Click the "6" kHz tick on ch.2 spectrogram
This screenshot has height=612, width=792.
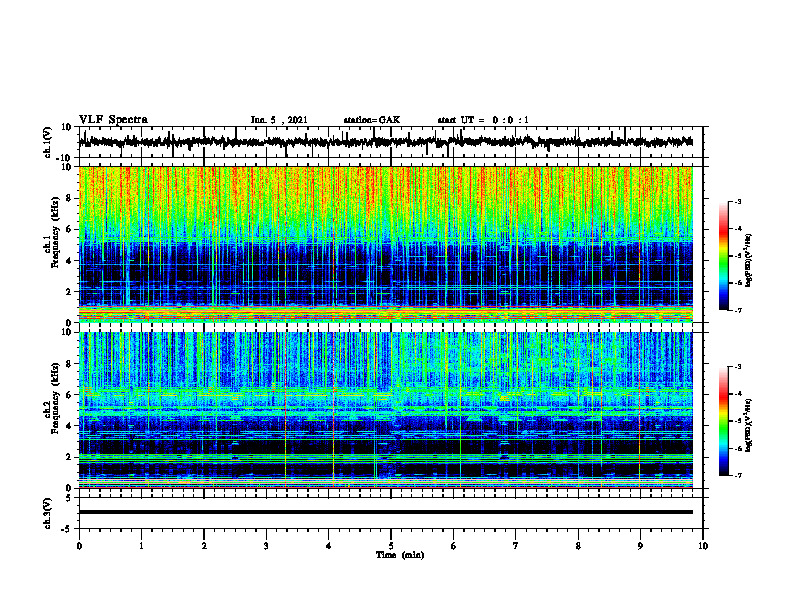(70, 395)
